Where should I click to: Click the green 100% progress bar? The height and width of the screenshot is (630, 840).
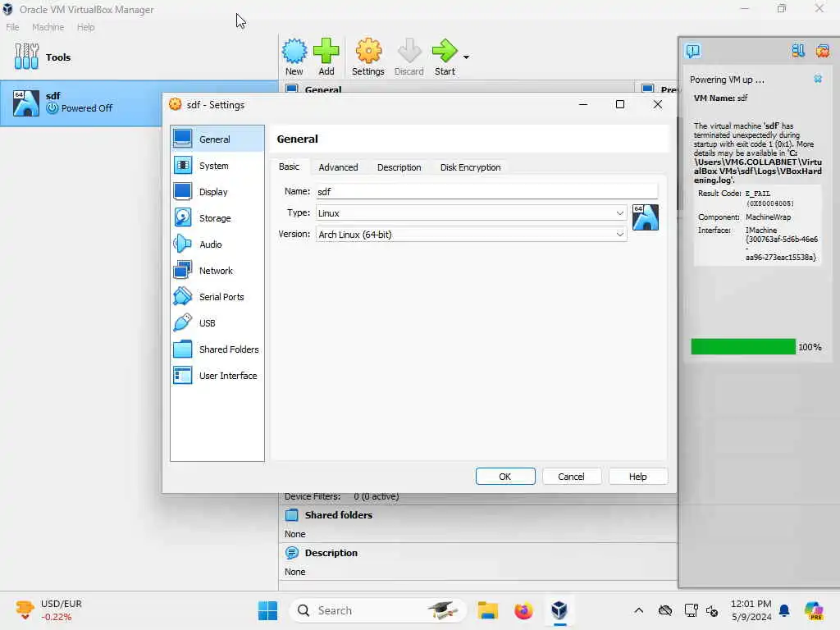(743, 347)
